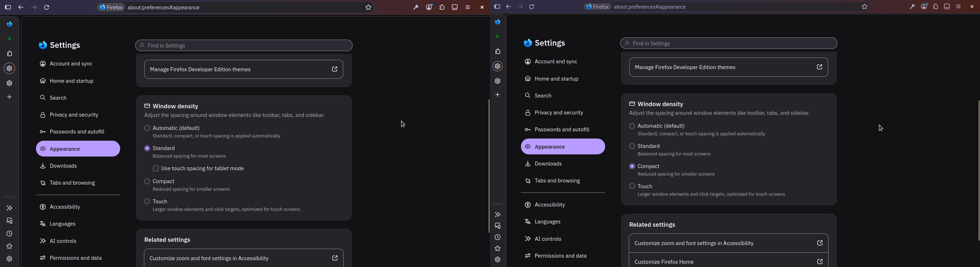
Task: Bookmark this page with right window star
Action: 865,6
